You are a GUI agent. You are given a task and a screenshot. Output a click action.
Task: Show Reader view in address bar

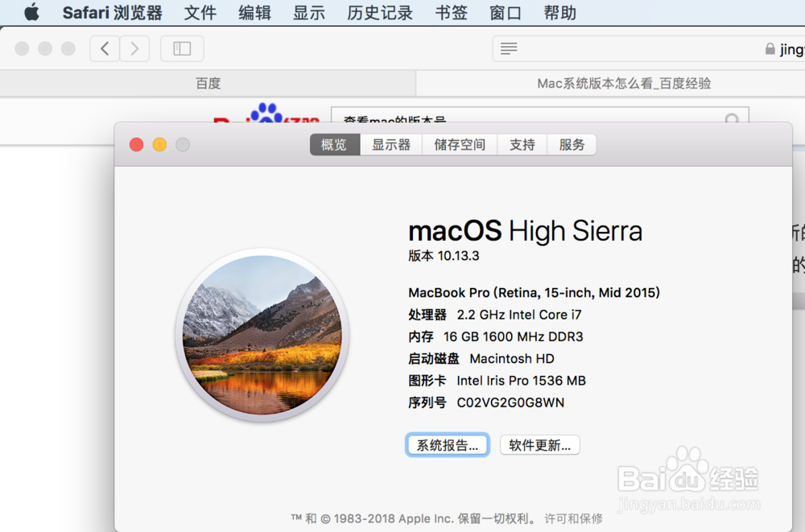coord(509,49)
